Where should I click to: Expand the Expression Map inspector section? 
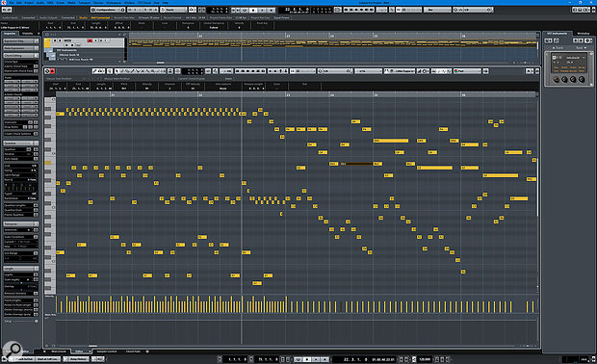(x=21, y=41)
